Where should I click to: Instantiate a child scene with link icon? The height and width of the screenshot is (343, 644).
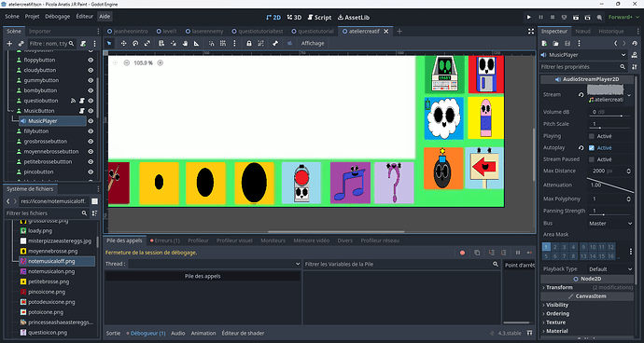pyautogui.click(x=21, y=44)
